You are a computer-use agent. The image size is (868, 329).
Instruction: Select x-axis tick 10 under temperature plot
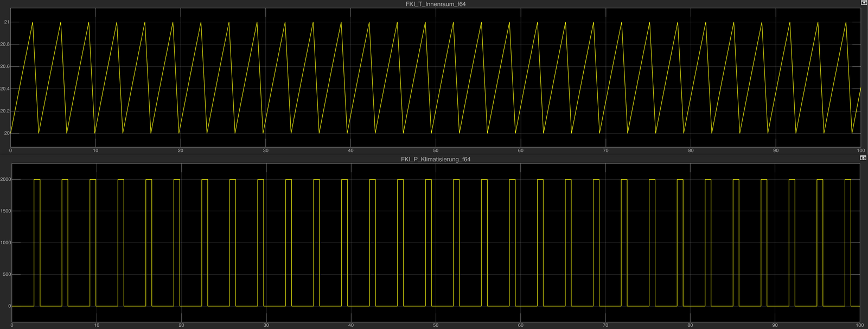click(x=95, y=150)
